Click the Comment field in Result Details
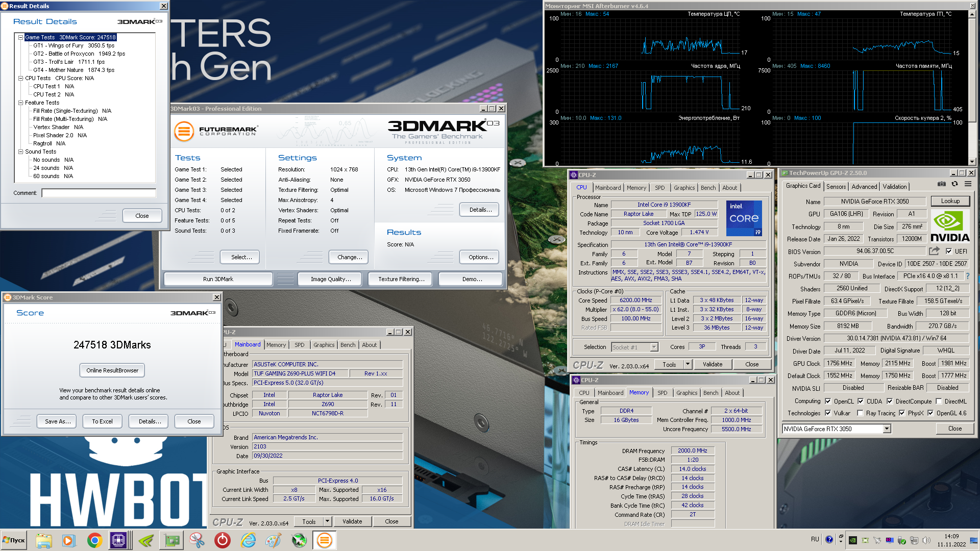Image resolution: width=980 pixels, height=551 pixels. pyautogui.click(x=99, y=193)
